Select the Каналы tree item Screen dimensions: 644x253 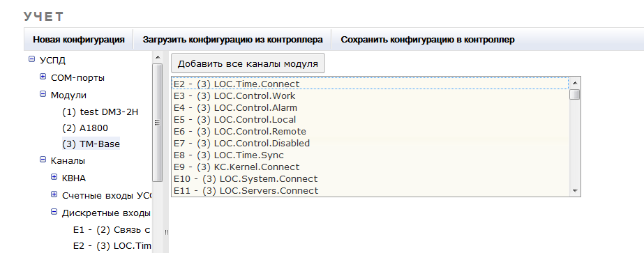[x=68, y=161]
